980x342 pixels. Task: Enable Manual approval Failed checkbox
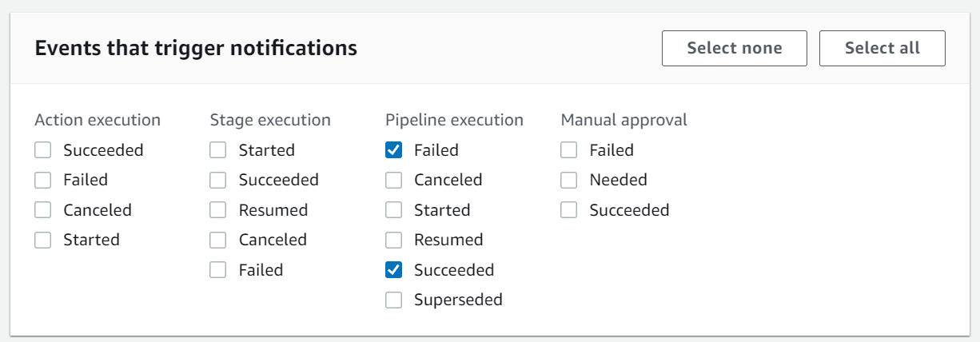click(x=569, y=150)
